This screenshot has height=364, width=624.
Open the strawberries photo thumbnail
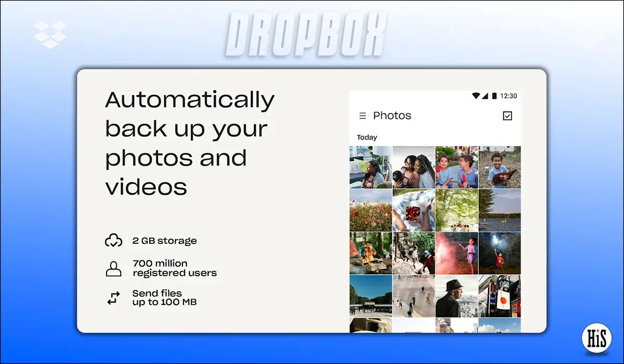pos(413,211)
